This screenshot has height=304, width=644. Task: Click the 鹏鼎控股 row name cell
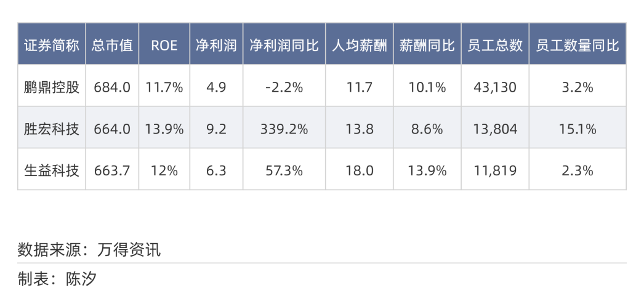(52, 87)
